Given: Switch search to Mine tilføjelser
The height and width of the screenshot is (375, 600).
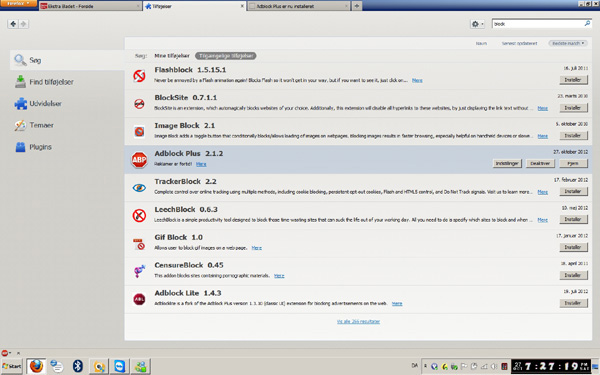Looking at the screenshot, I should point(172,56).
